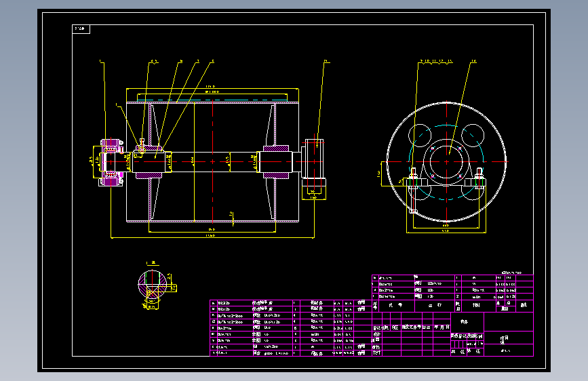Click the magenta hatched right hub section
588x381 pixels.
(x=276, y=162)
